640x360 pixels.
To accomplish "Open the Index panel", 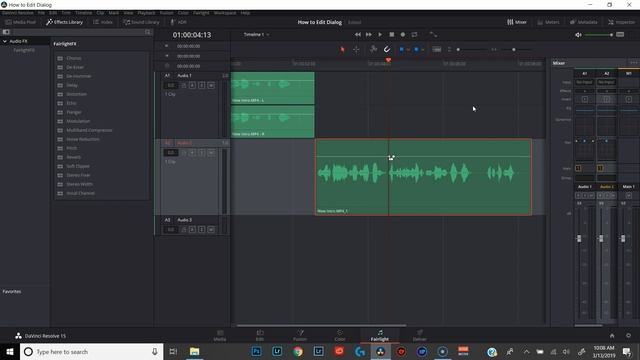I will 103,22.
